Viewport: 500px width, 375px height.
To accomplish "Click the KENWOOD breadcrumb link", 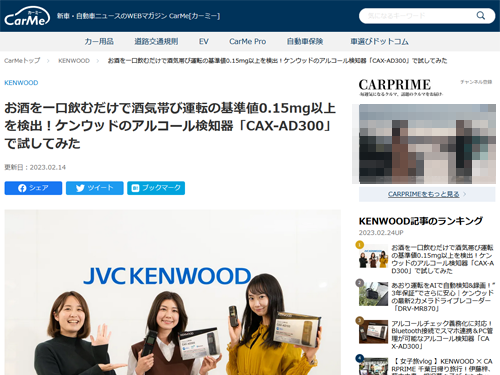I will (x=74, y=61).
